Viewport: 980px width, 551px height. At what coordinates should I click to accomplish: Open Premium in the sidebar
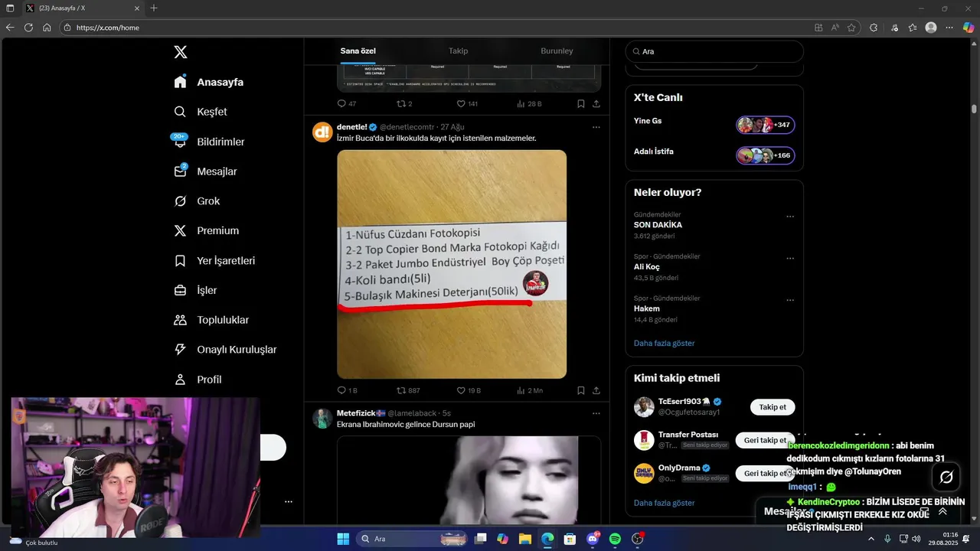click(x=207, y=230)
